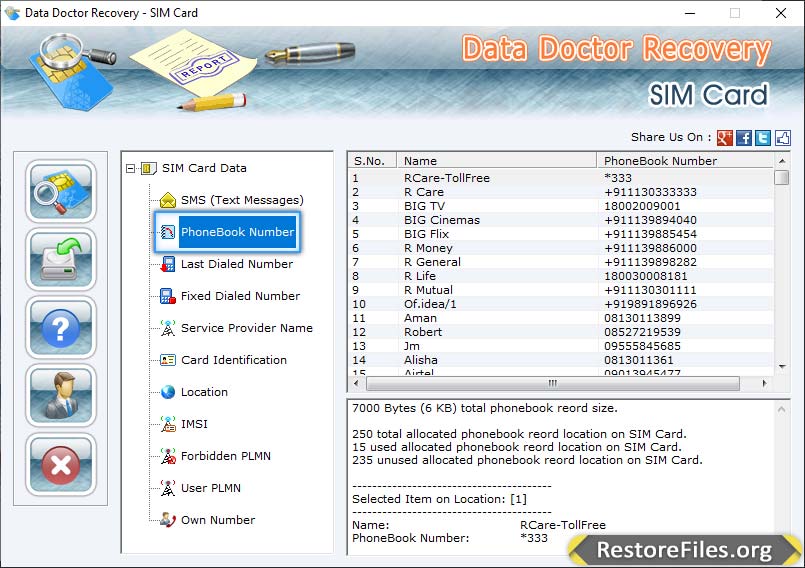Select the R General contact row
The height and width of the screenshot is (568, 805).
pyautogui.click(x=561, y=262)
